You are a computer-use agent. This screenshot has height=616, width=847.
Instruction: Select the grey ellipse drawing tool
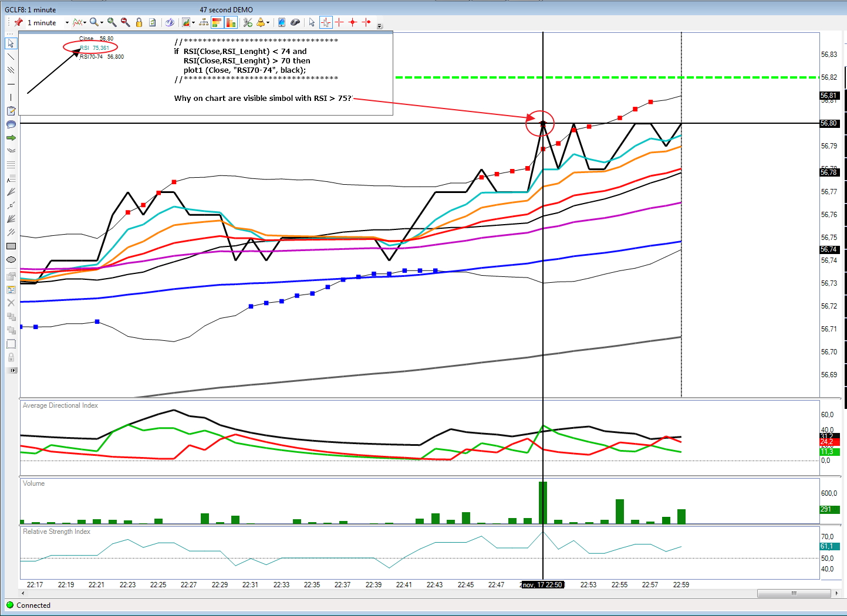(11, 260)
